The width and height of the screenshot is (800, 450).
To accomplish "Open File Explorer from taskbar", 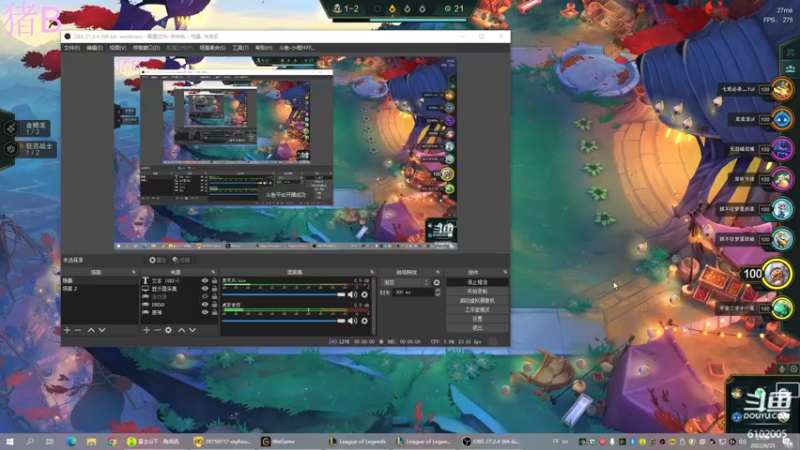I will point(91,441).
